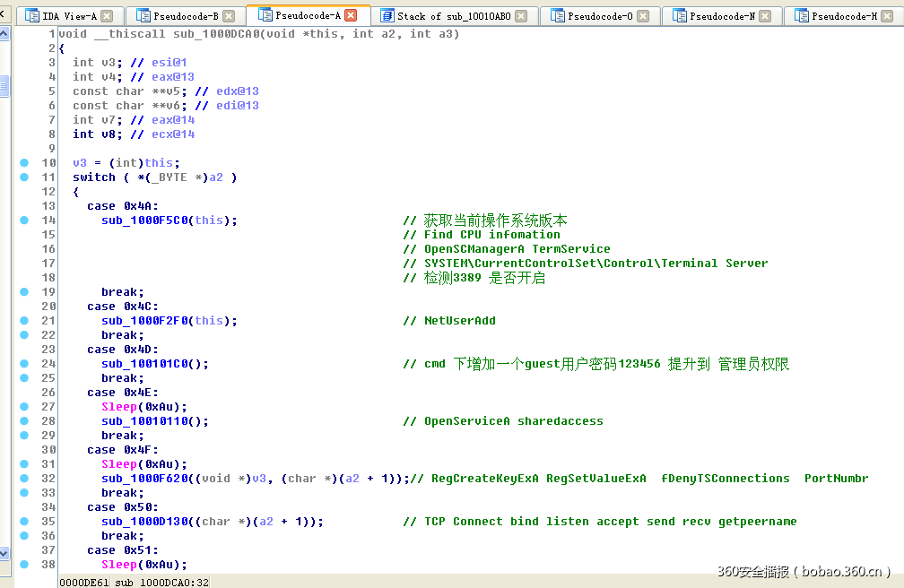Click the a2 variable on line 11
The width and height of the screenshot is (904, 588).
point(216,177)
